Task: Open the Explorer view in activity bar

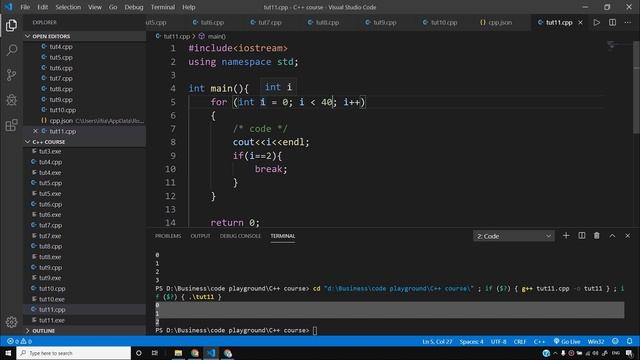Action: click(11, 25)
